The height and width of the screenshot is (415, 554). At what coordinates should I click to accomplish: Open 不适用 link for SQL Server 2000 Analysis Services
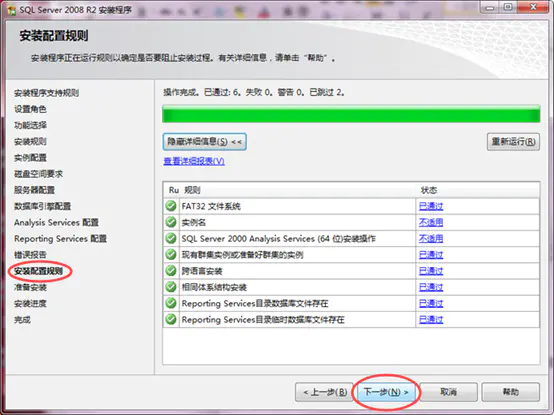[x=431, y=238]
